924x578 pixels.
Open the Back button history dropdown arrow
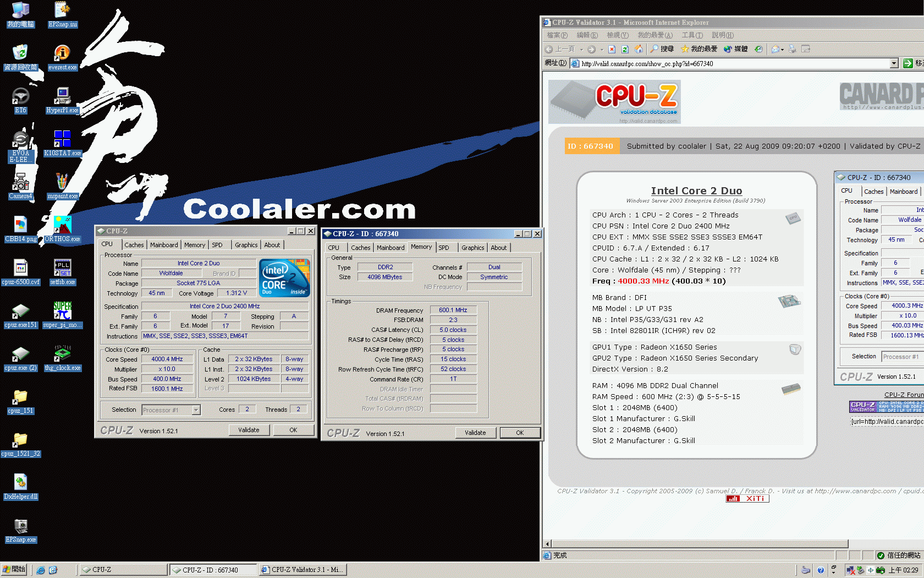click(x=581, y=49)
